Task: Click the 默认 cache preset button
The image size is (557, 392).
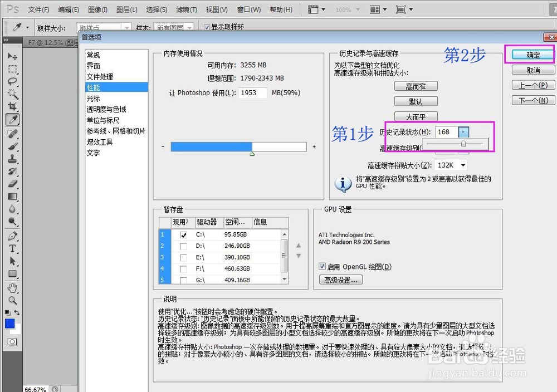Action: tap(416, 101)
